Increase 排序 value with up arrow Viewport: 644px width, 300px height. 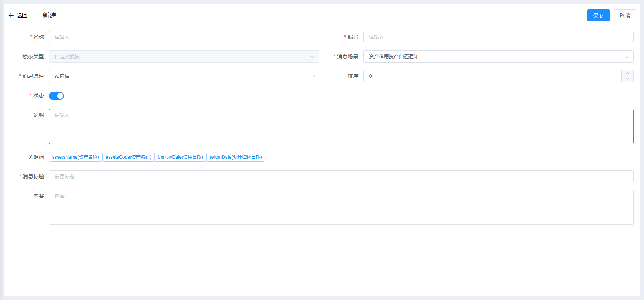[627, 73]
